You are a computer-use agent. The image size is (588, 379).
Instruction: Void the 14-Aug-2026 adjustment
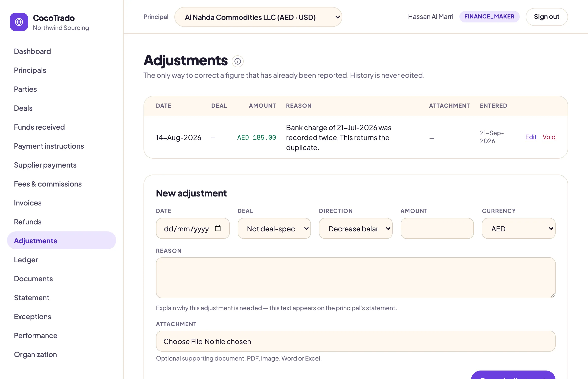[549, 137]
